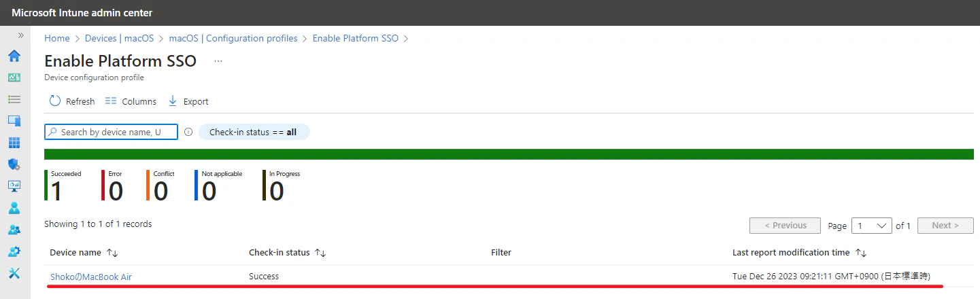This screenshot has width=980, height=299.
Task: Click the search info icon
Action: tap(188, 132)
